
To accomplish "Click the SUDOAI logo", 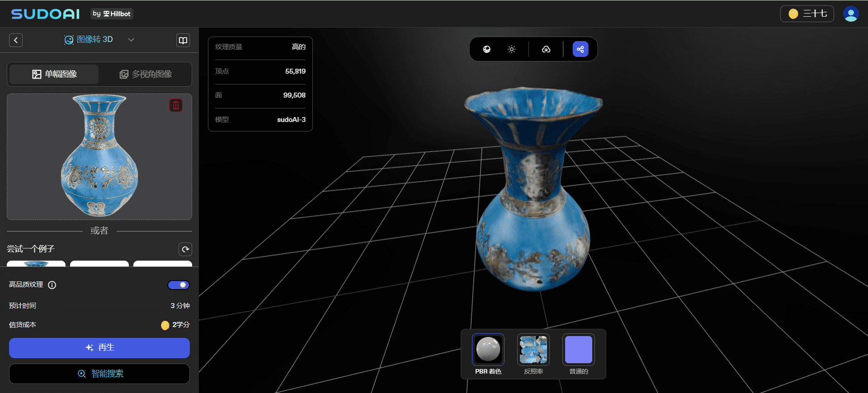I will (x=45, y=14).
